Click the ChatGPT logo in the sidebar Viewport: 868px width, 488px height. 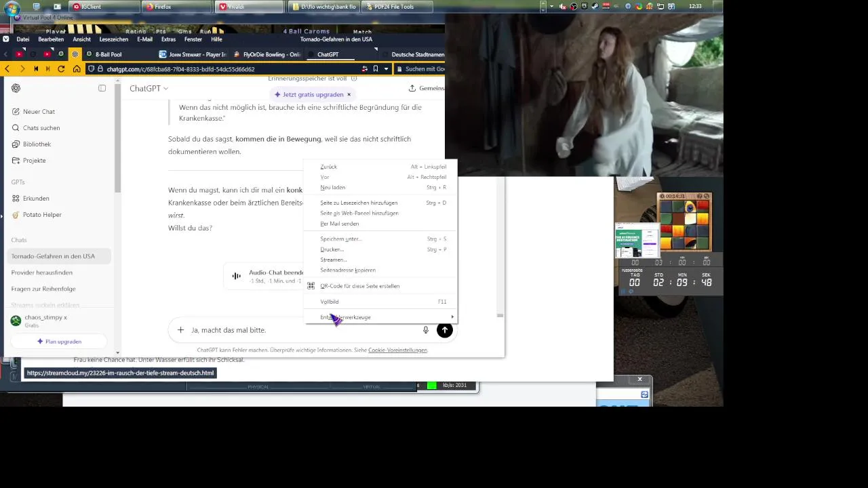click(x=16, y=88)
